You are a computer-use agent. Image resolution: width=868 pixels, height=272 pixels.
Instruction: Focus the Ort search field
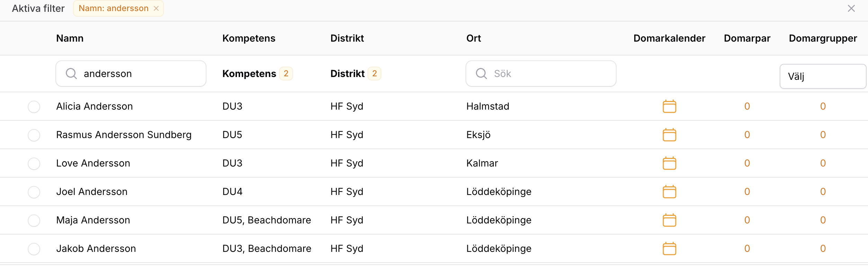(541, 74)
